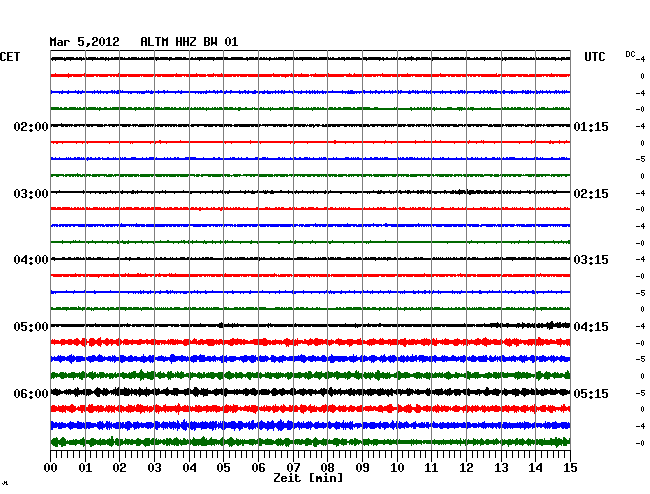Click minute tick label 03
The image size is (650, 494).
point(154,468)
